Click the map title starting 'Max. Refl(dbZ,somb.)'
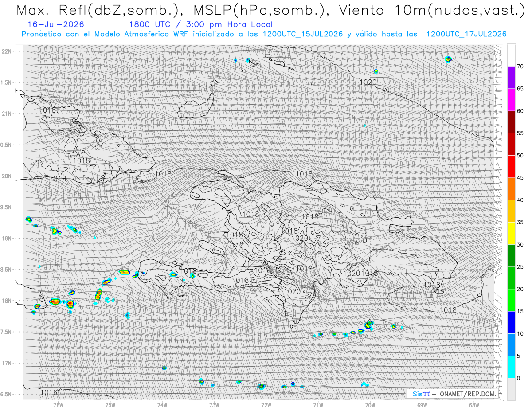This screenshot has width=532, height=411. [270, 10]
